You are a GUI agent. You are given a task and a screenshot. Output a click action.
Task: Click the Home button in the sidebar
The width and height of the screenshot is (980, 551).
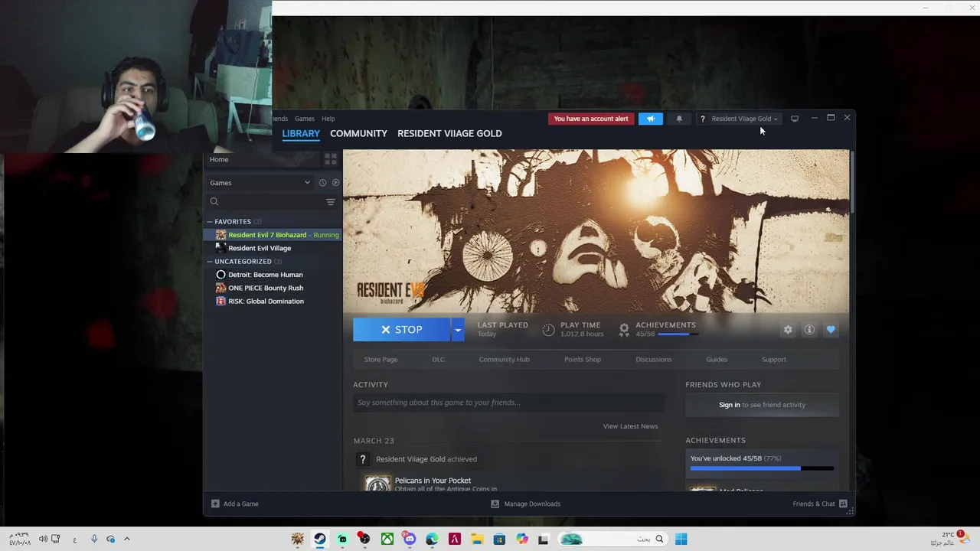coord(263,159)
